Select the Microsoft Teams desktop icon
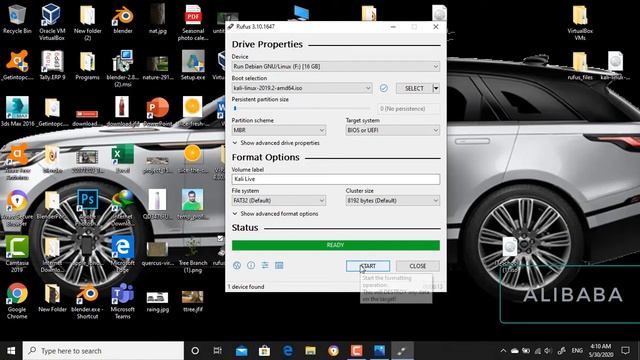 pos(122,301)
